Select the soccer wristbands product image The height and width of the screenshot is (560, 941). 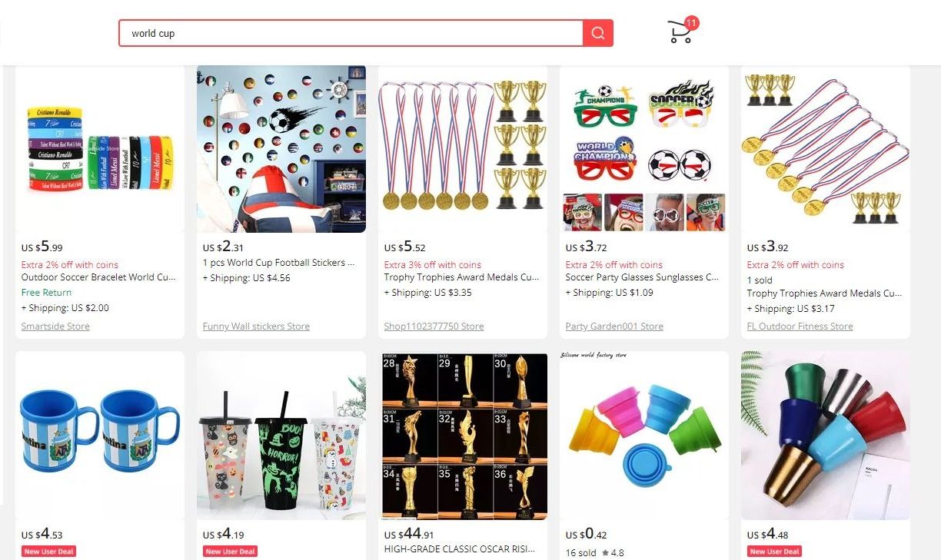(x=100, y=149)
